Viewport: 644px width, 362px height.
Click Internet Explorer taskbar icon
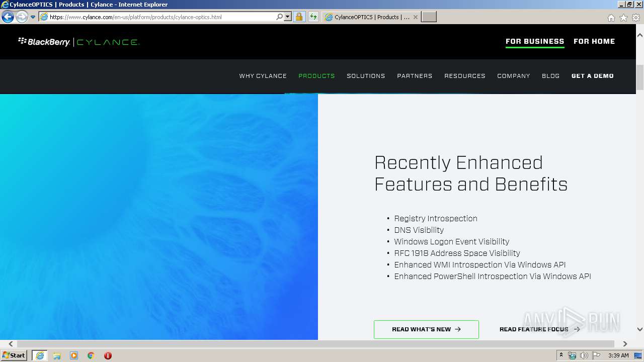click(40, 355)
